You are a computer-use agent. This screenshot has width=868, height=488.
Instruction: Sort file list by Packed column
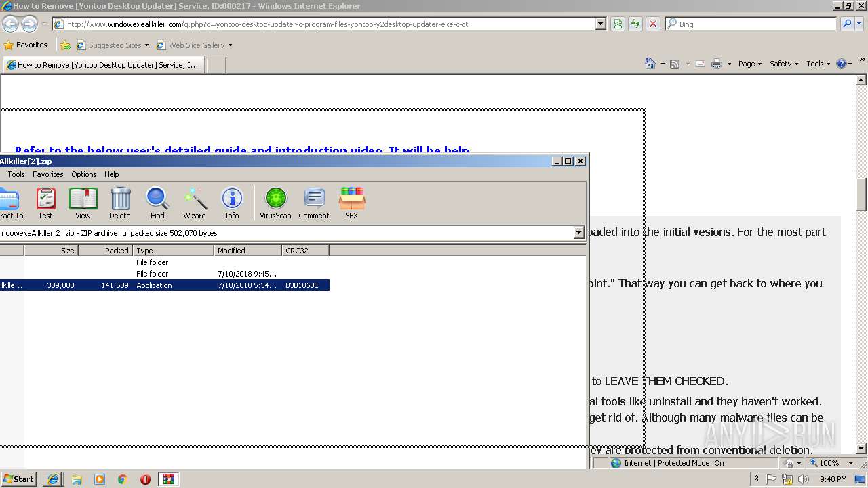pyautogui.click(x=105, y=251)
